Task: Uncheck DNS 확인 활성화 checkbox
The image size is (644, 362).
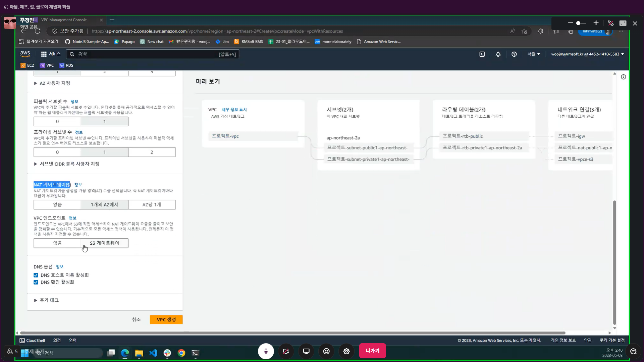Action: click(x=36, y=282)
